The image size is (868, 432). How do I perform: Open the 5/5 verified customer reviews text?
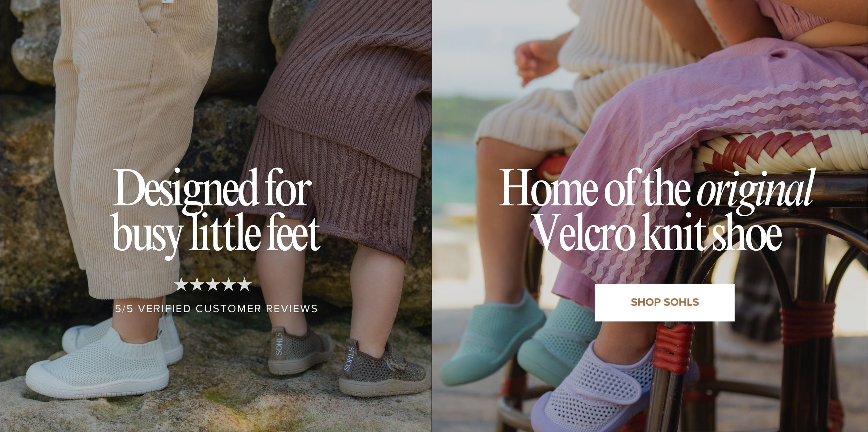(x=216, y=308)
